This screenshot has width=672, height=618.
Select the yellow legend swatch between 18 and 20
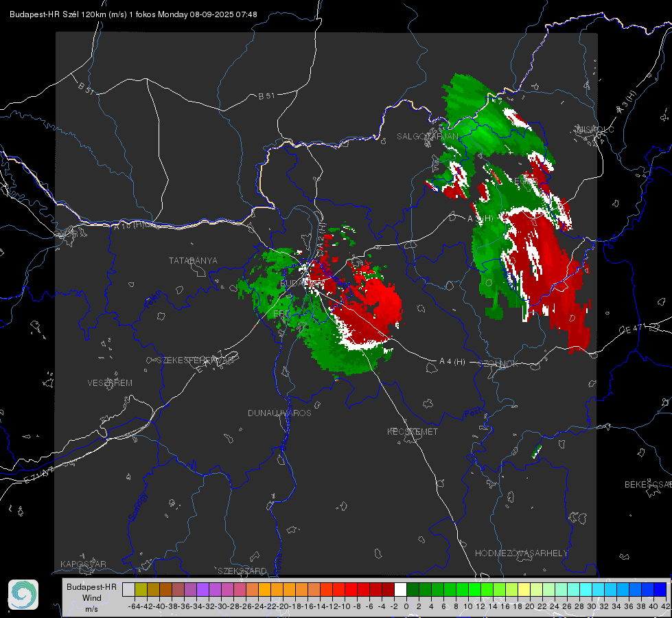pyautogui.click(x=524, y=590)
